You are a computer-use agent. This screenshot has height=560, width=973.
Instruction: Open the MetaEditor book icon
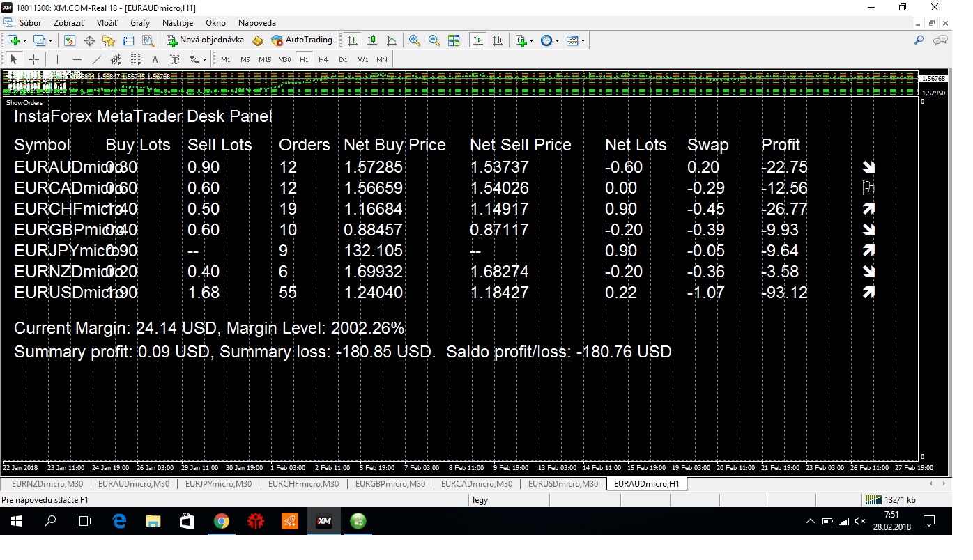click(x=258, y=40)
